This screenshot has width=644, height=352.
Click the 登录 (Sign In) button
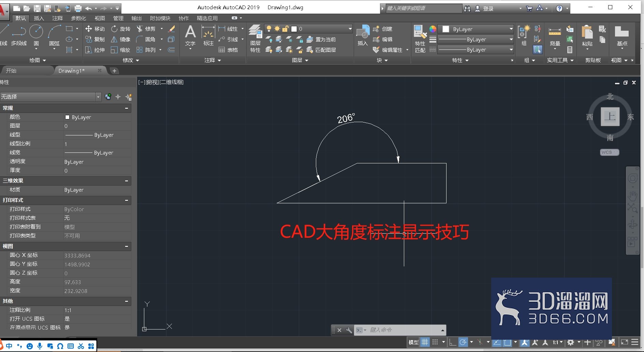[x=485, y=9]
